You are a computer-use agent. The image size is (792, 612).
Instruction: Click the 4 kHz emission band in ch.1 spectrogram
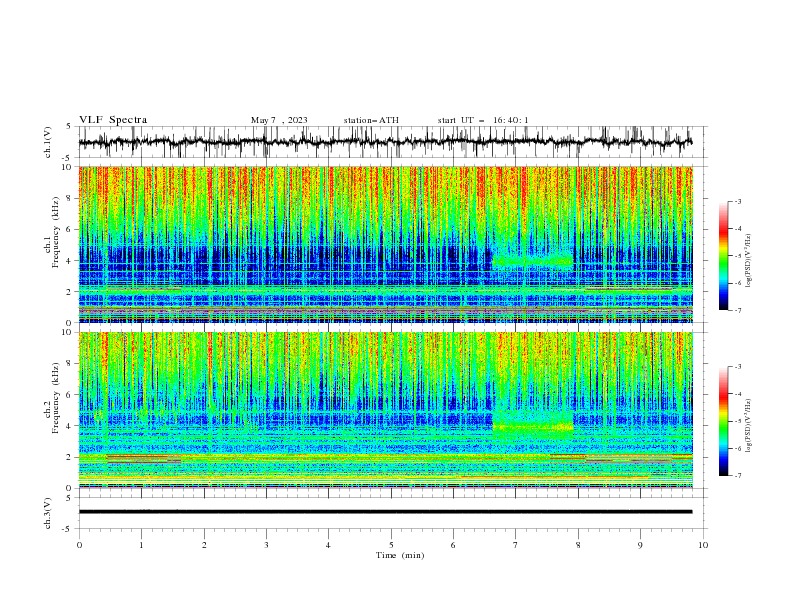pos(533,260)
